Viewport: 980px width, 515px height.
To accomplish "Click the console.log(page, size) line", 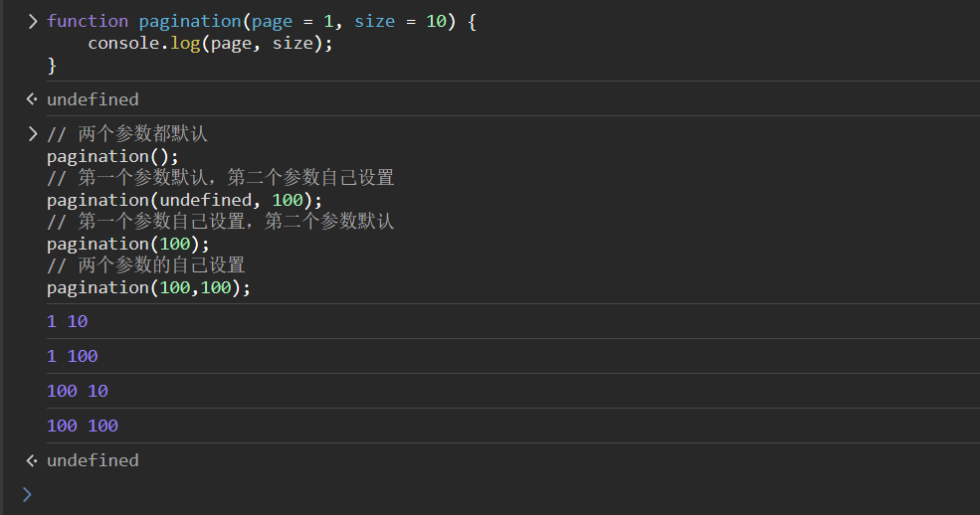I will tap(210, 43).
